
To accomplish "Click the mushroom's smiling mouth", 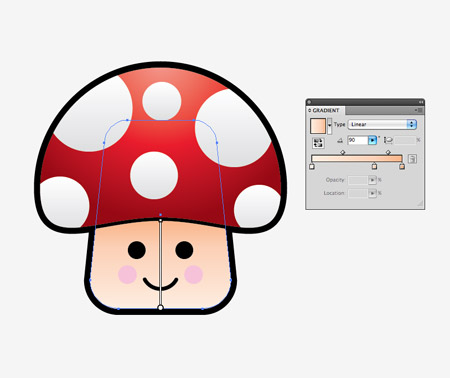I will (x=160, y=284).
